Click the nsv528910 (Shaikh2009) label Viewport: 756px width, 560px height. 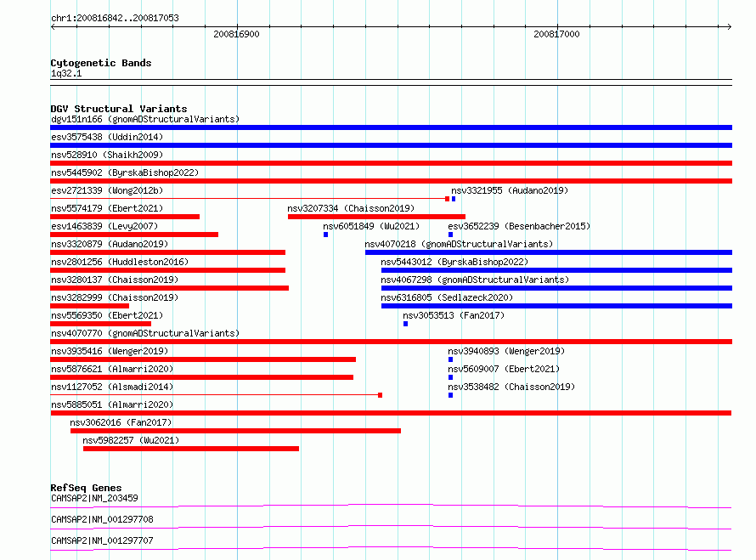[107, 155]
